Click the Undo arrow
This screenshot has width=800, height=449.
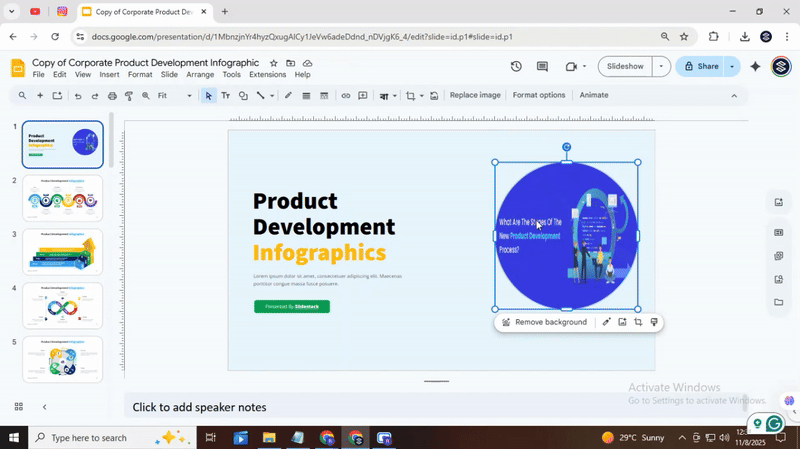click(x=78, y=96)
